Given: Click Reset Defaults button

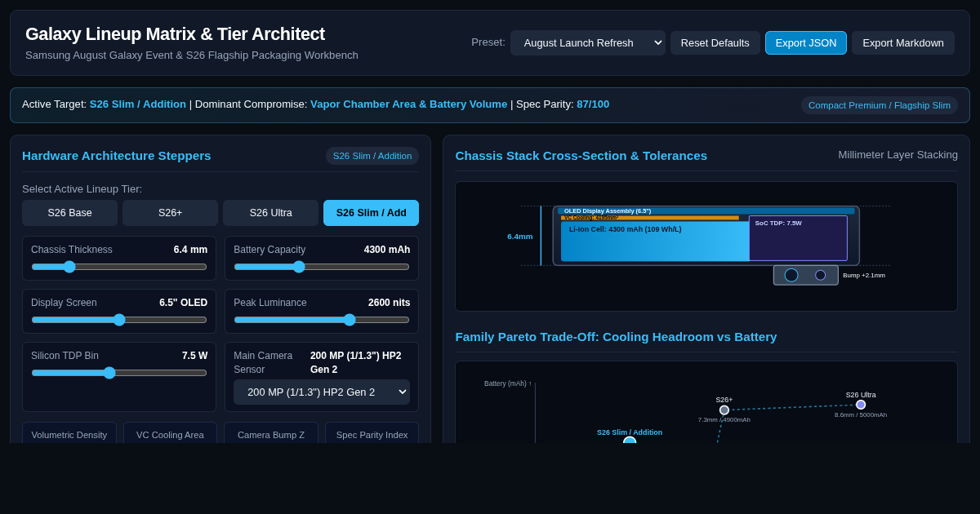Looking at the screenshot, I should 715,43.
